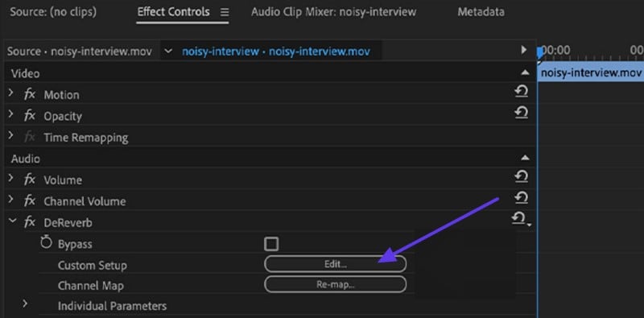Screen dimensions: 644x318
Task: Collapse the DeReverb effect
Action: [x=13, y=221]
